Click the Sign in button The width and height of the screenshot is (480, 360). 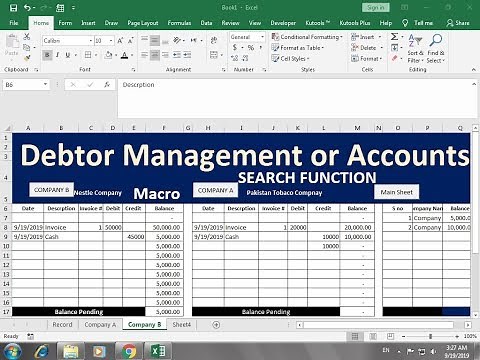[x=376, y=7]
